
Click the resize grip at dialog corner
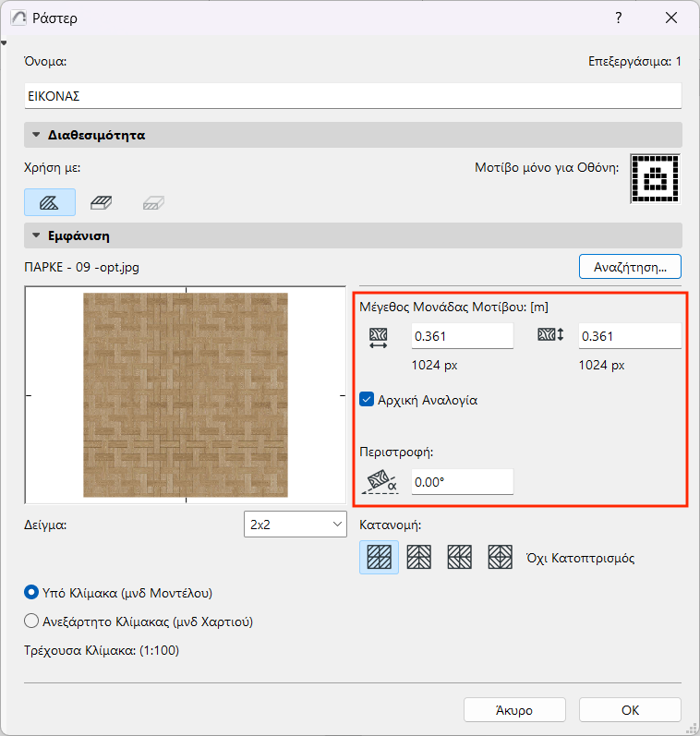point(692,728)
